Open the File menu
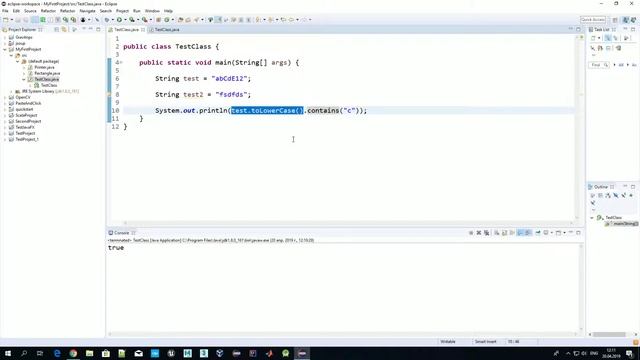 point(5,11)
